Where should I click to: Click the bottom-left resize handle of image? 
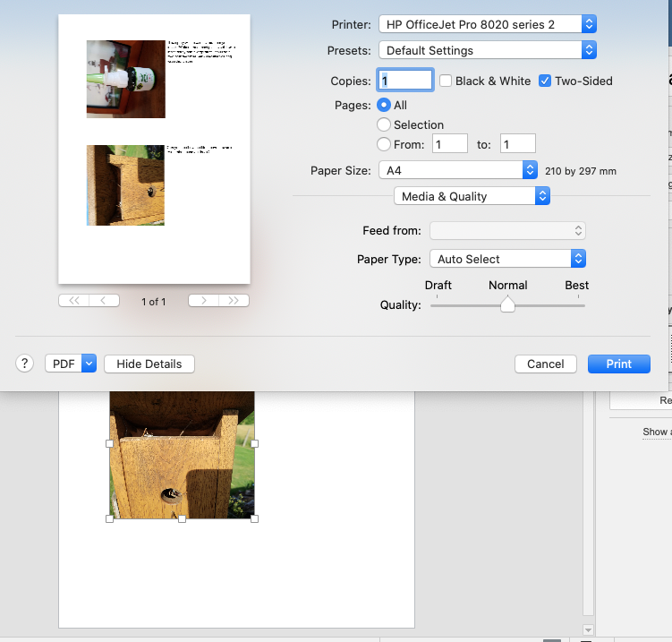pos(110,519)
